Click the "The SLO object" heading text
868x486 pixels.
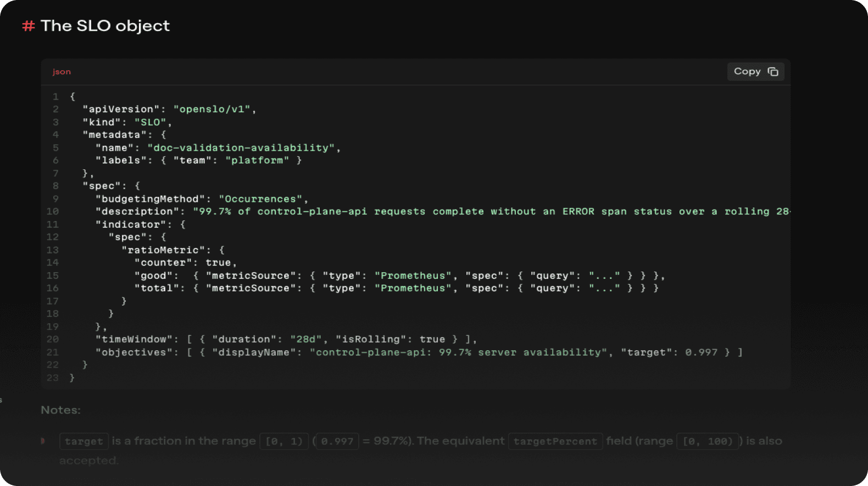click(105, 26)
